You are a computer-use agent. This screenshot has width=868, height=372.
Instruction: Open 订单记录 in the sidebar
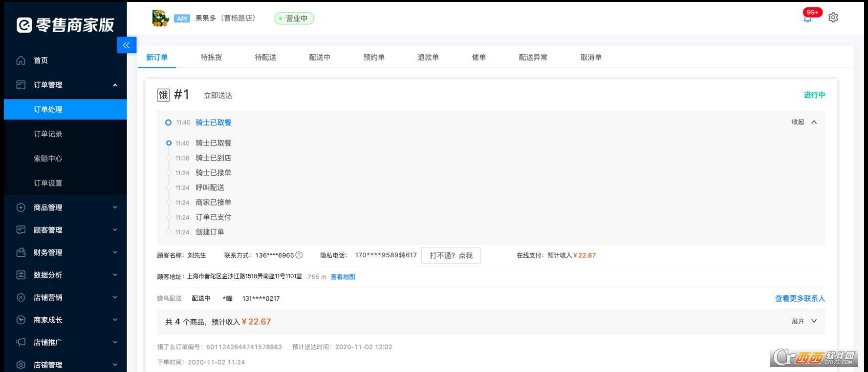coord(48,134)
